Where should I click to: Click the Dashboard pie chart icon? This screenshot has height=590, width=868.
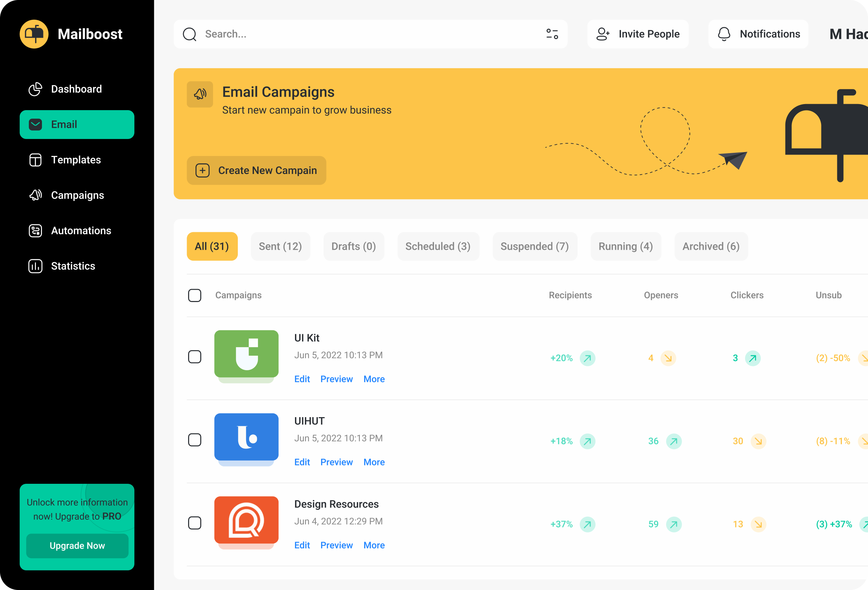click(x=36, y=89)
